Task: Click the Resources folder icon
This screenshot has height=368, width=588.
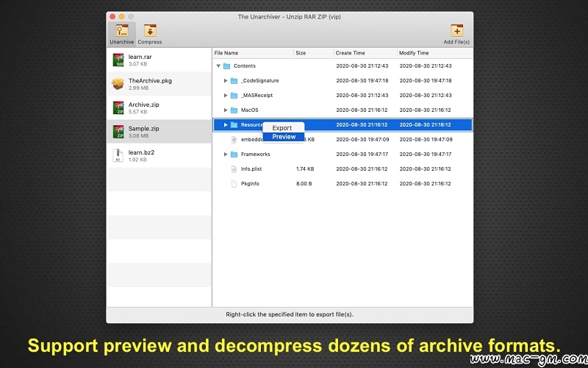Action: [234, 124]
